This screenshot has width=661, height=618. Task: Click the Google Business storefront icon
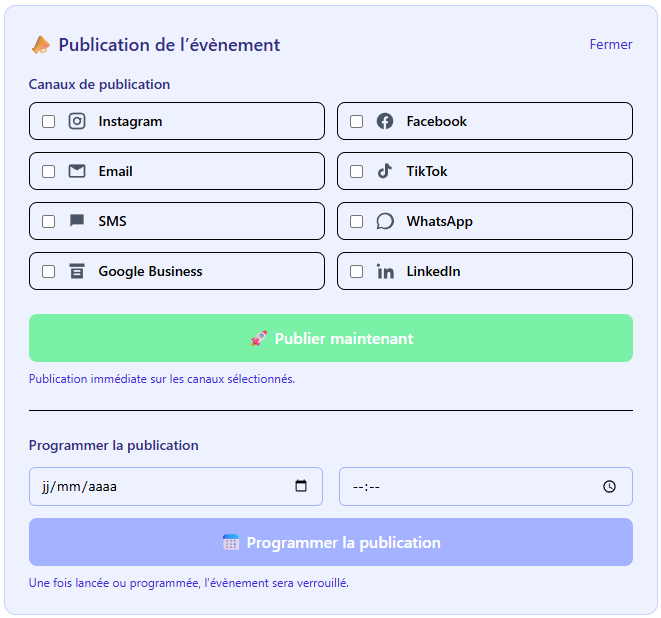77,271
